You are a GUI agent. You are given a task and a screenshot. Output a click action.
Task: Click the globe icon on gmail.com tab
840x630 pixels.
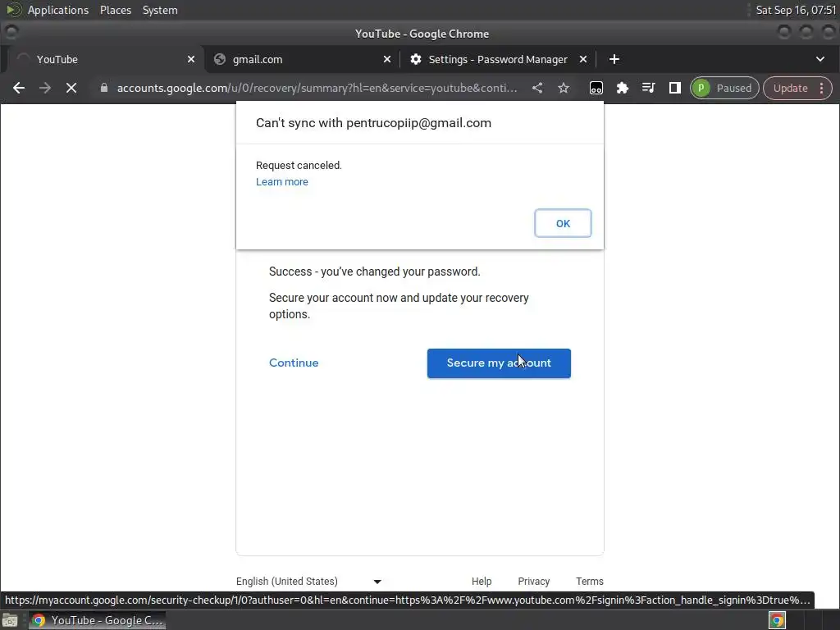click(x=220, y=59)
